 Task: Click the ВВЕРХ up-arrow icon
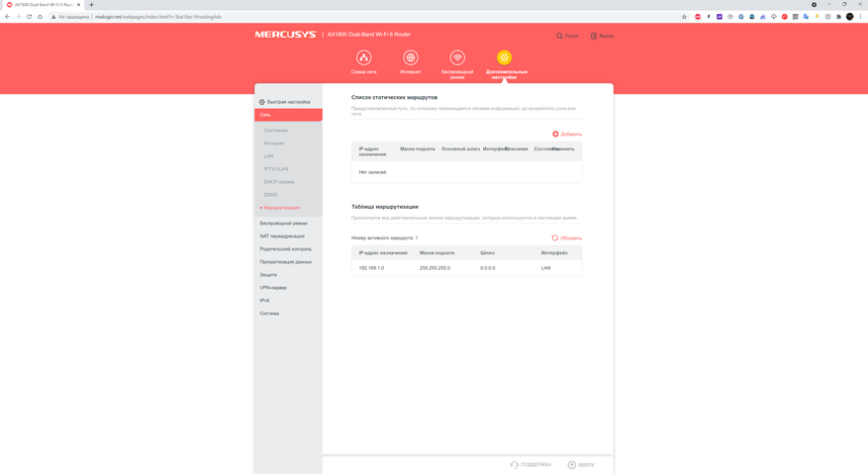coord(571,464)
